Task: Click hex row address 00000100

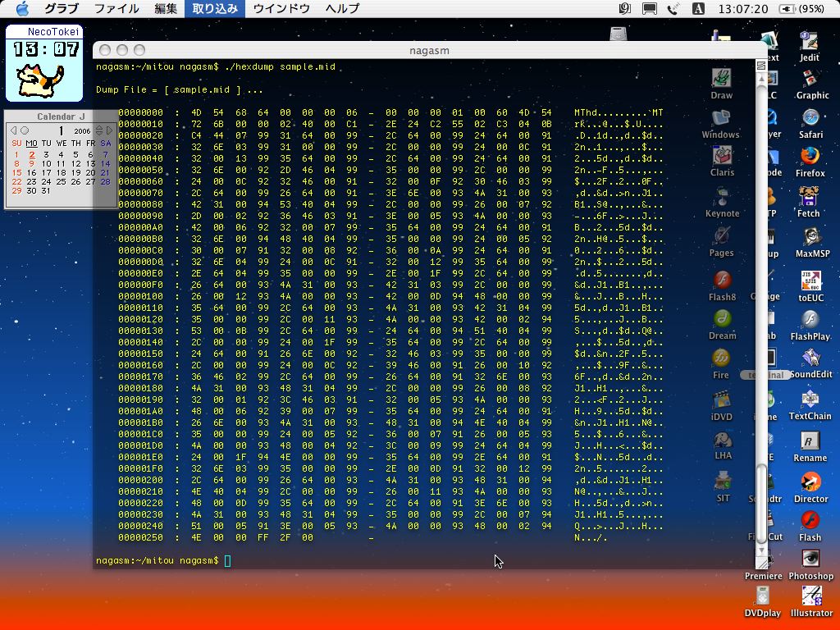Action: point(140,296)
